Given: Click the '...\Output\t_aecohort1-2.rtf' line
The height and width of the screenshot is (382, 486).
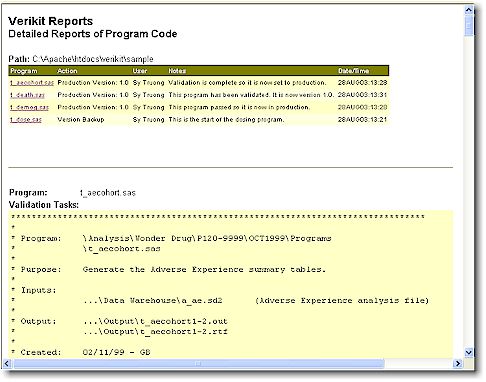Looking at the screenshot, I should click(x=155, y=332).
